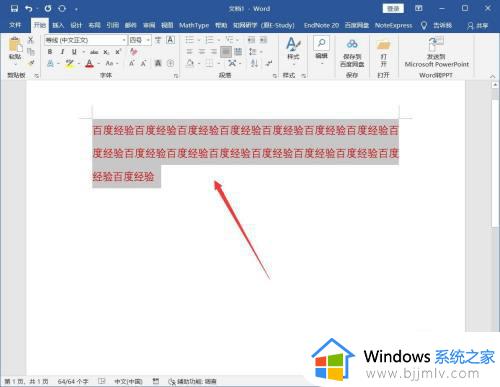Image resolution: width=500 pixels, height=387 pixels.
Task: Click the Save icon in the title bar
Action: coord(14,9)
